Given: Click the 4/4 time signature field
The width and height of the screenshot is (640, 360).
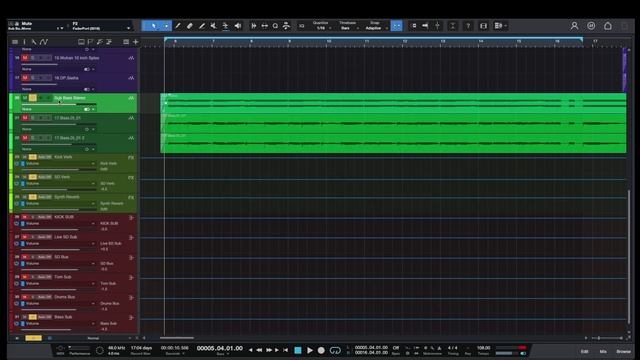Looking at the screenshot, I should point(453,348).
